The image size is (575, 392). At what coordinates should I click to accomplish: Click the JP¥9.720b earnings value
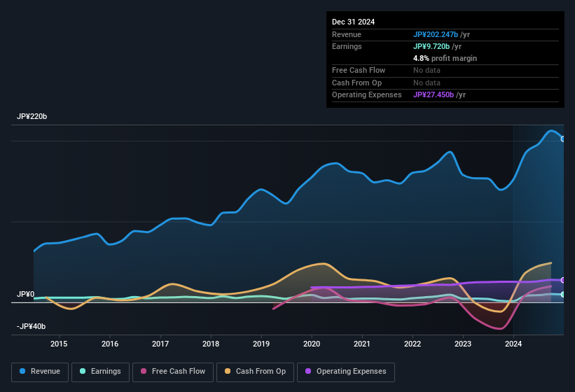431,46
